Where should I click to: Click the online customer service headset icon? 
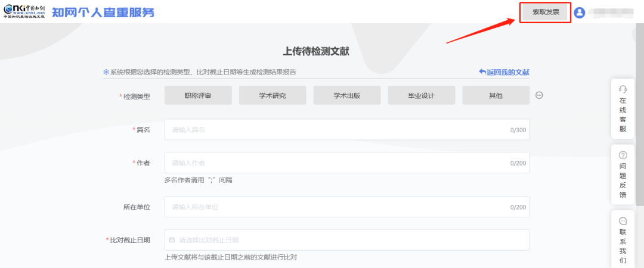coord(623,89)
